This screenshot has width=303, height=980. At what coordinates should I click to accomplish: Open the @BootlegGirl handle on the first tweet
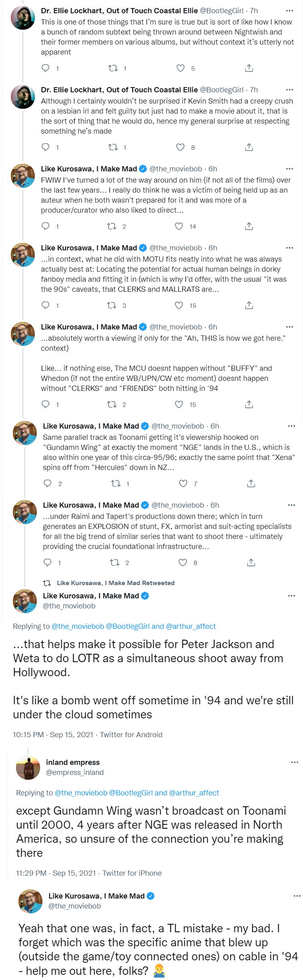click(x=222, y=11)
